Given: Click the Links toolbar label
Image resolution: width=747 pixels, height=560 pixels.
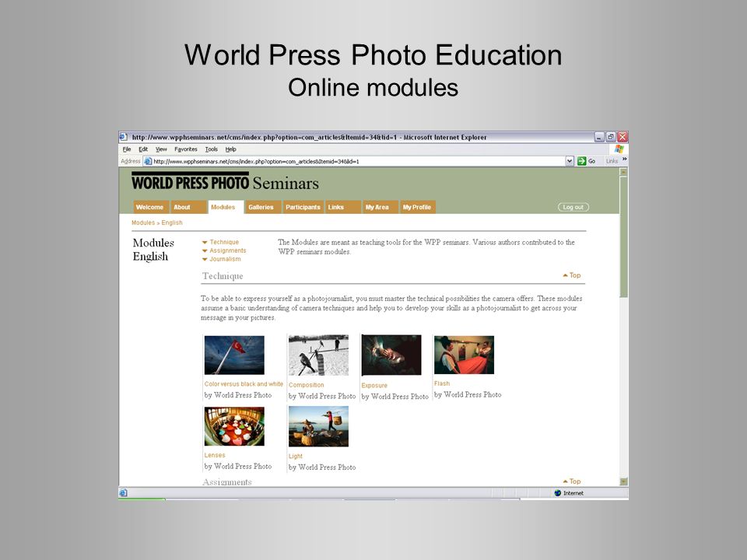Looking at the screenshot, I should (x=612, y=162).
